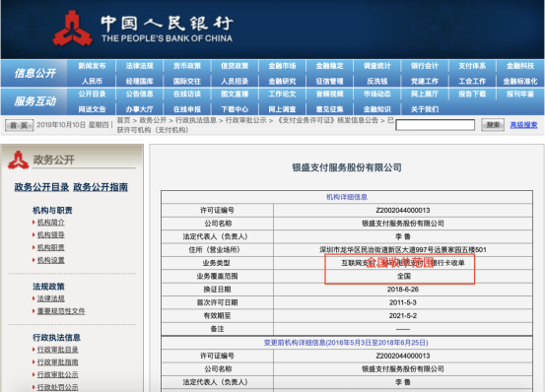Open 在线访谈 navigation item
Screen dimensions: 545x392
187,95
